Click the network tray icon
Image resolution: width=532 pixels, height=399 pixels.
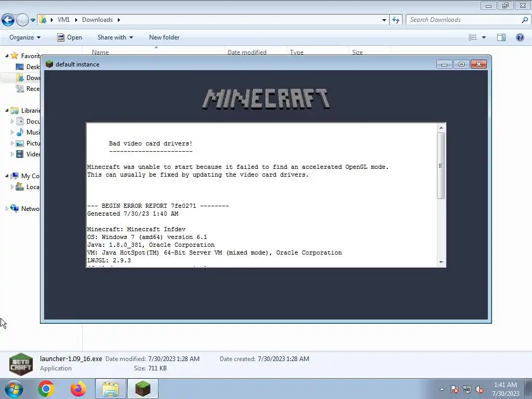click(x=467, y=389)
